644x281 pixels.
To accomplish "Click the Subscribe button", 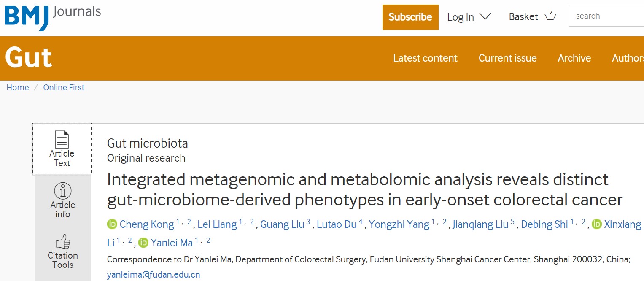I will [410, 17].
